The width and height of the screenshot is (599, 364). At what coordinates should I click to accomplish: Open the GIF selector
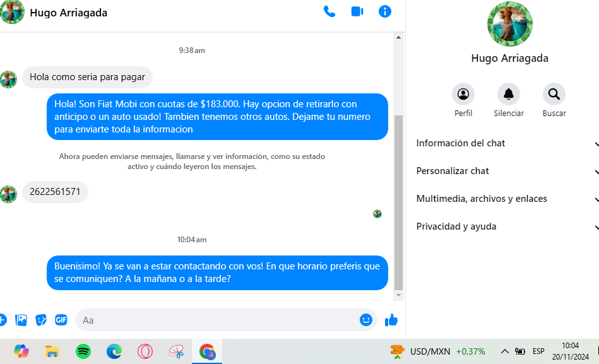point(61,320)
